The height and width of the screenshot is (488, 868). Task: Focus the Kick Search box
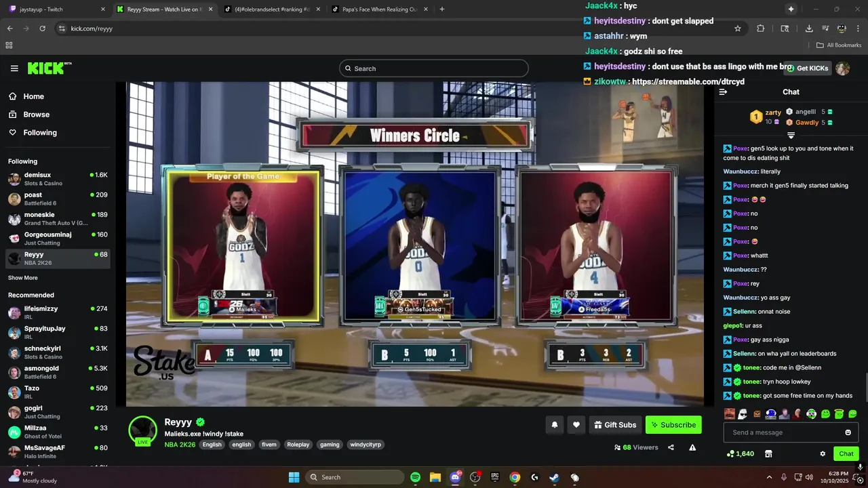click(434, 68)
